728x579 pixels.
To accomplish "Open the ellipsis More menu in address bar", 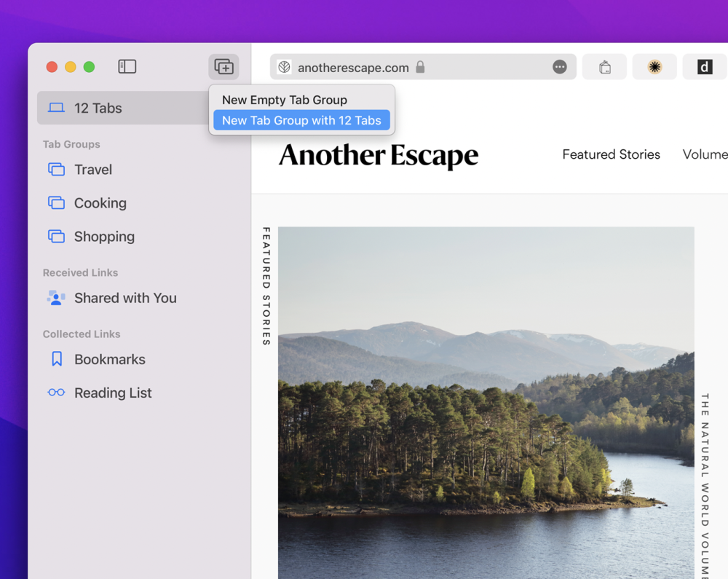I will click(559, 67).
